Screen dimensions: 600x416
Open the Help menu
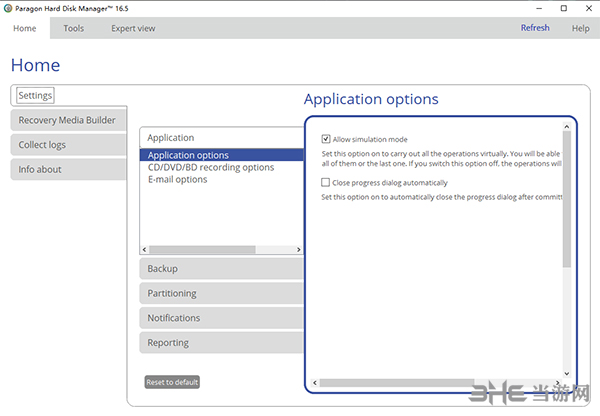pyautogui.click(x=580, y=28)
